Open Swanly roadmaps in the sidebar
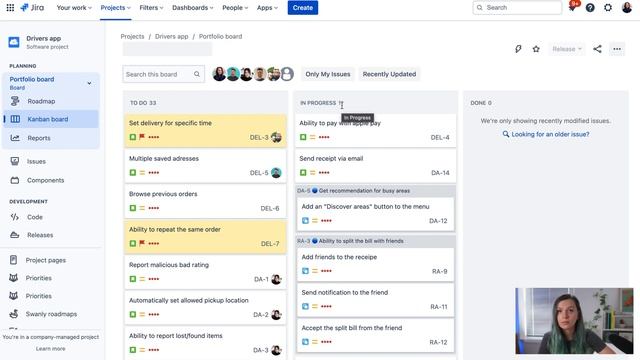Image resolution: width=640 pixels, height=360 pixels. click(51, 314)
